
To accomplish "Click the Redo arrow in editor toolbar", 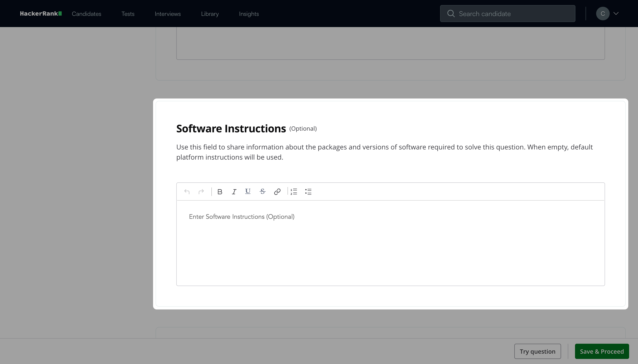I will [x=201, y=192].
